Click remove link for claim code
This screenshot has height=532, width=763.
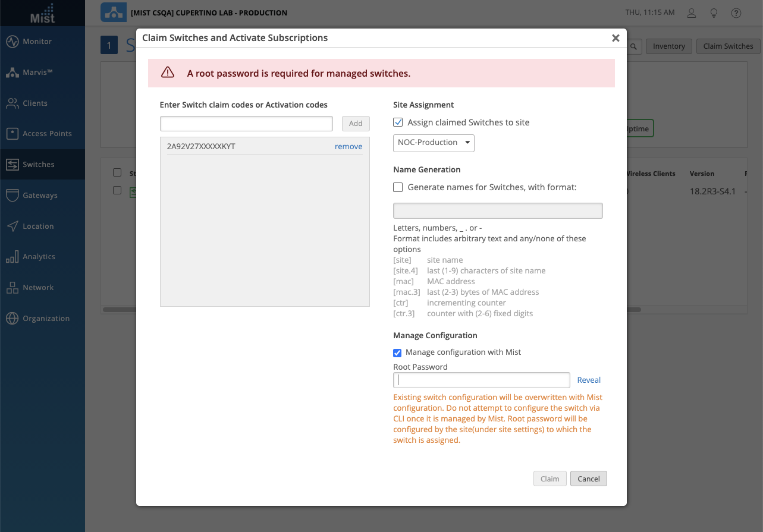[x=348, y=146]
